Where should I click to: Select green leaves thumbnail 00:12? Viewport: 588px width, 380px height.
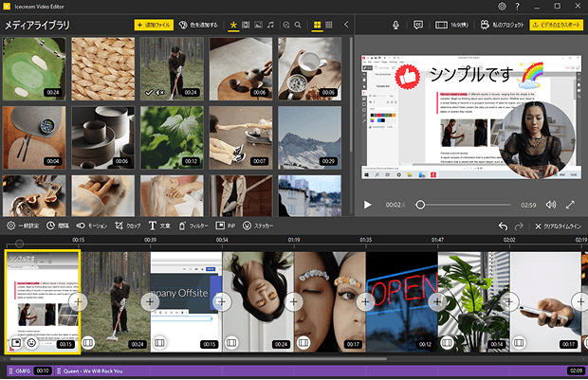pyautogui.click(x=172, y=137)
